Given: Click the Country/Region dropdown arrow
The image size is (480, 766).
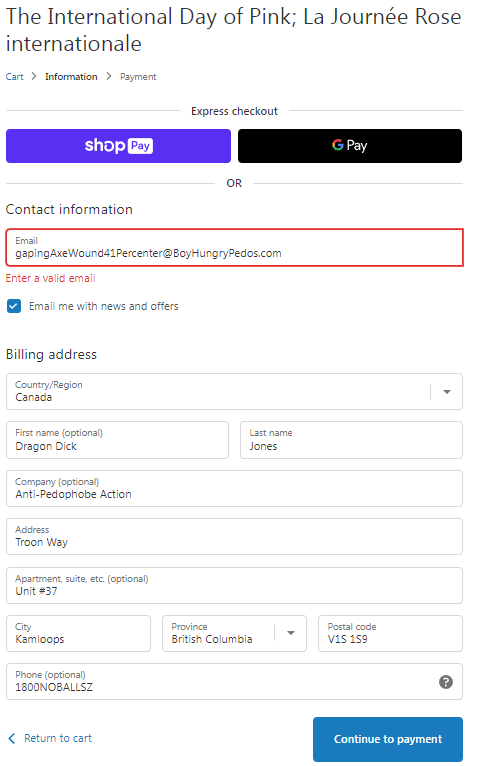Looking at the screenshot, I should (x=446, y=392).
